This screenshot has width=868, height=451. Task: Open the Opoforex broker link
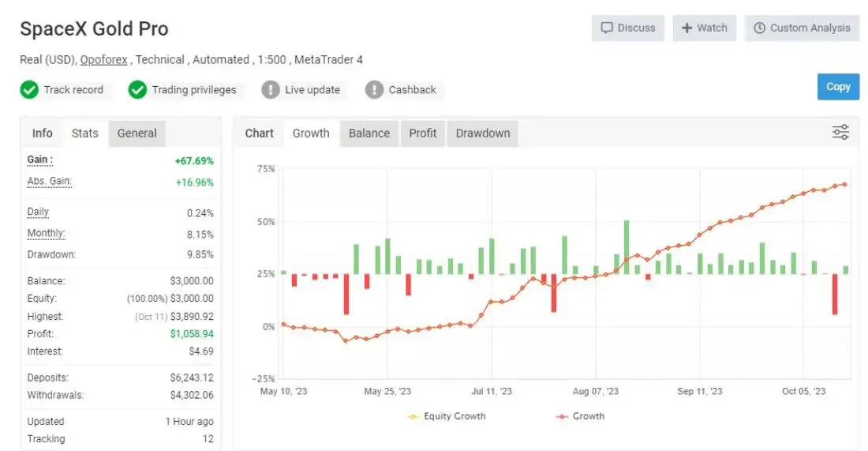(x=103, y=60)
